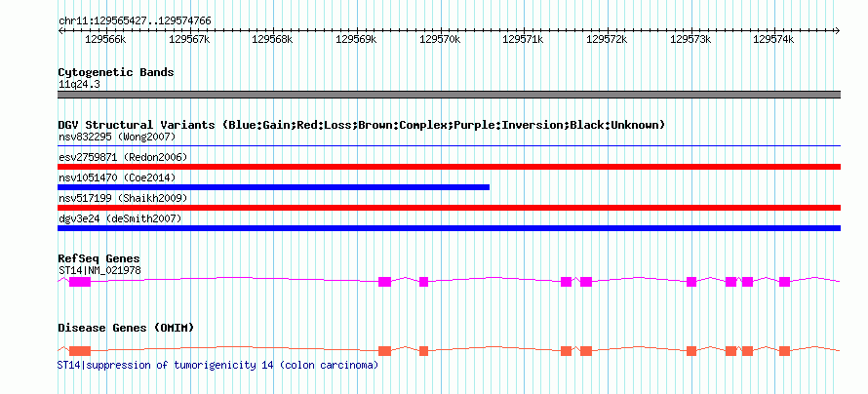Image resolution: width=868 pixels, height=394 pixels.
Task: Click the 129569k ruler tick label
Action: coord(357,39)
